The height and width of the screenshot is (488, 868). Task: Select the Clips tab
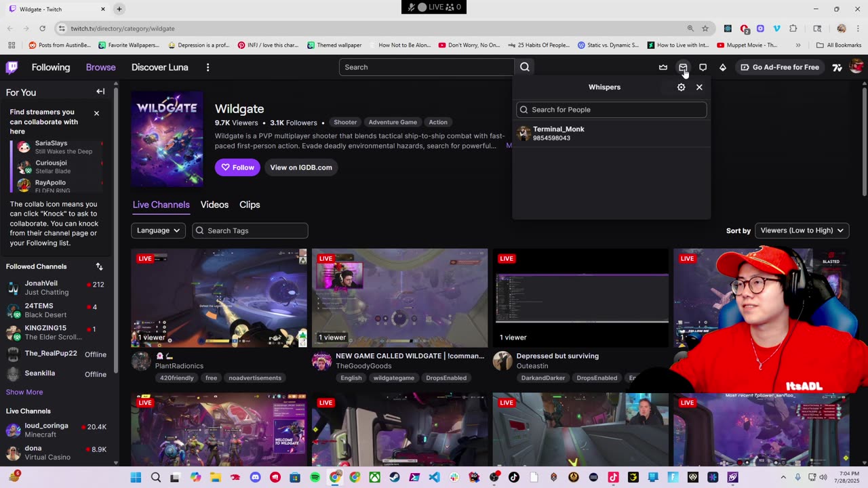[250, 205]
